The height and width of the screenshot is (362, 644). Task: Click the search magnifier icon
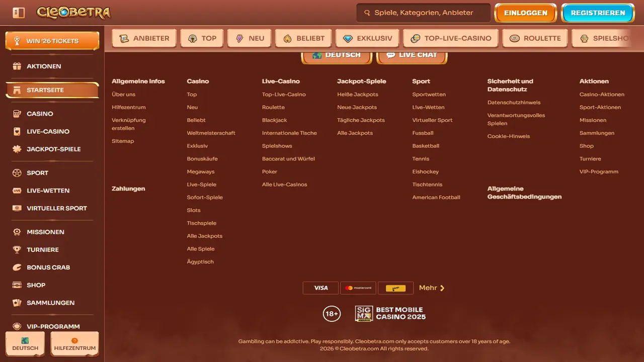(367, 13)
